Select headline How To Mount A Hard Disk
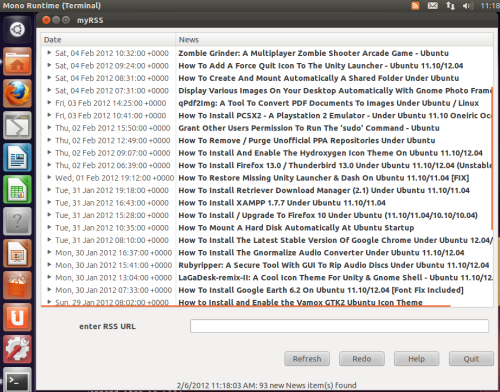 [296, 228]
